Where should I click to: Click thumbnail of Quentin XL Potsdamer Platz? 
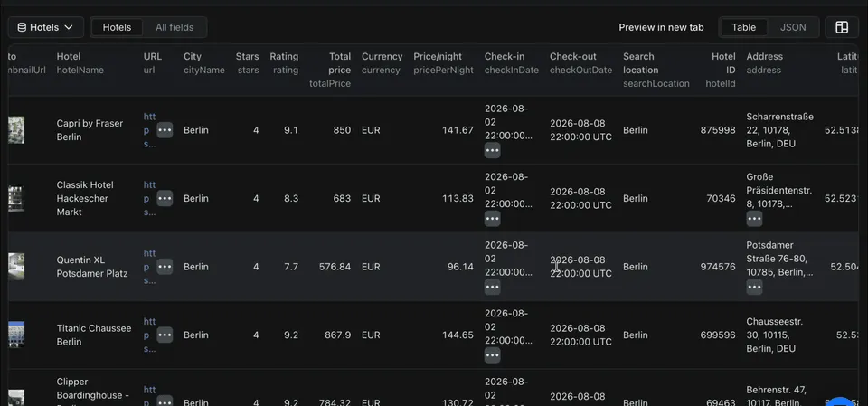[x=16, y=267]
